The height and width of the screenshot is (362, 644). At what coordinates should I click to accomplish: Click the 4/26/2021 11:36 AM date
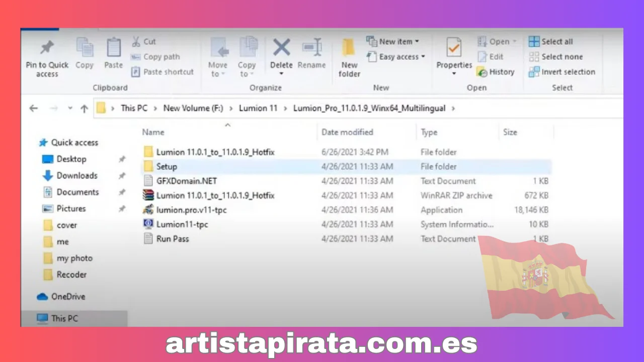pos(357,210)
